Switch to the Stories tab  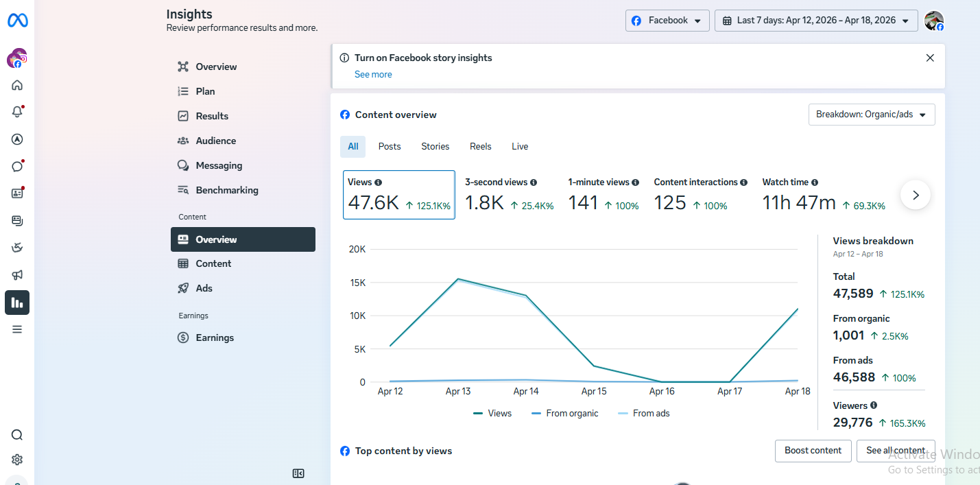435,146
